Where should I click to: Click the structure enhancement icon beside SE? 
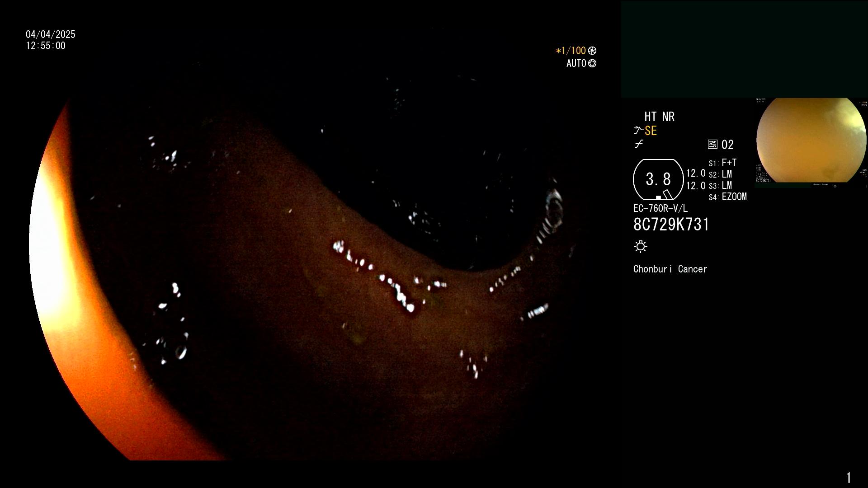point(638,131)
